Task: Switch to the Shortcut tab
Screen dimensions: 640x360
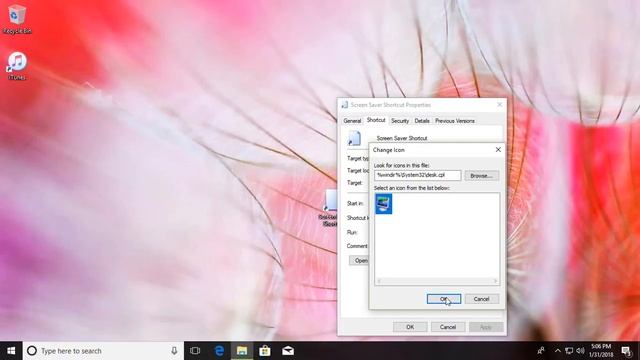Action: (x=376, y=120)
